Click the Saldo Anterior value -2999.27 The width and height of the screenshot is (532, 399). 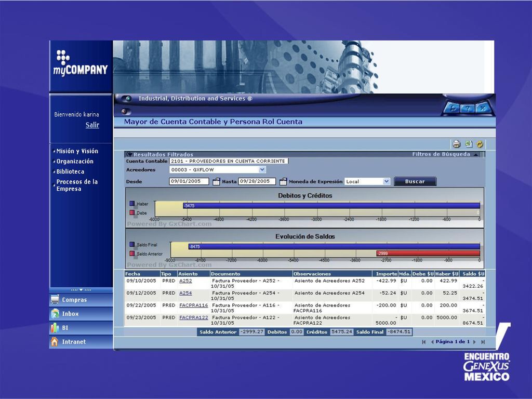pyautogui.click(x=252, y=332)
